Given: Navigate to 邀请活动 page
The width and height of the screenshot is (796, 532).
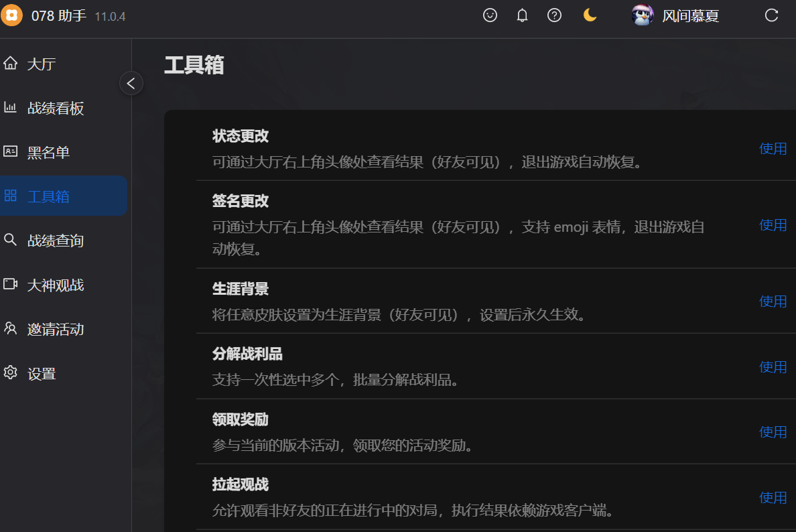Looking at the screenshot, I should pyautogui.click(x=55, y=329).
